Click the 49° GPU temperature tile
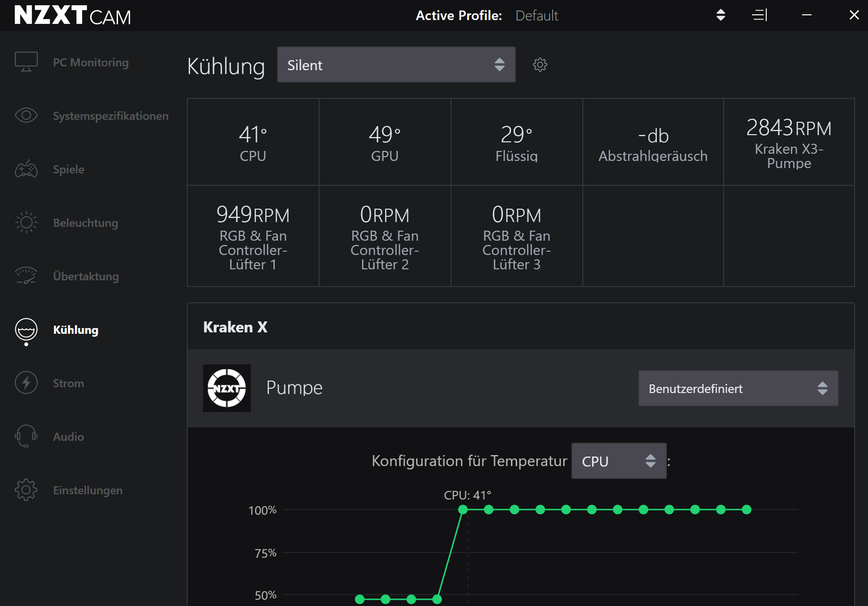Viewport: 868px width, 606px height. tap(385, 142)
